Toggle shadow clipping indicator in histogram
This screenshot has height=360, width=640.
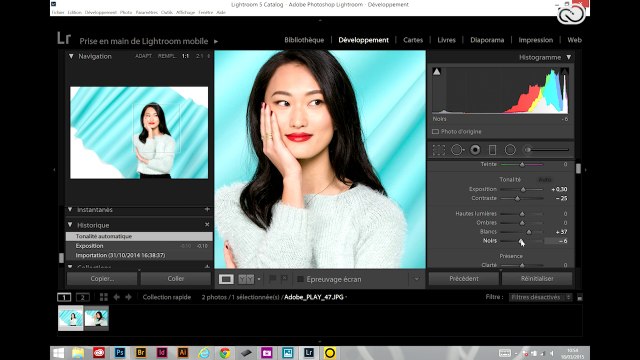pyautogui.click(x=437, y=72)
